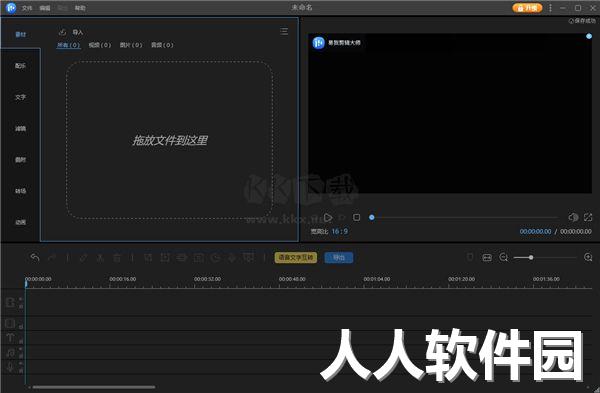600x393 pixels.
Task: Open the 转场 sidebar tab
Action: pyautogui.click(x=20, y=191)
